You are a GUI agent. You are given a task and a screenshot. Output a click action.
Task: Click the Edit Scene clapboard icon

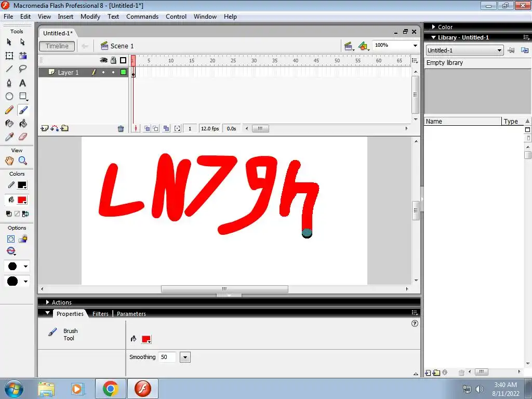348,46
